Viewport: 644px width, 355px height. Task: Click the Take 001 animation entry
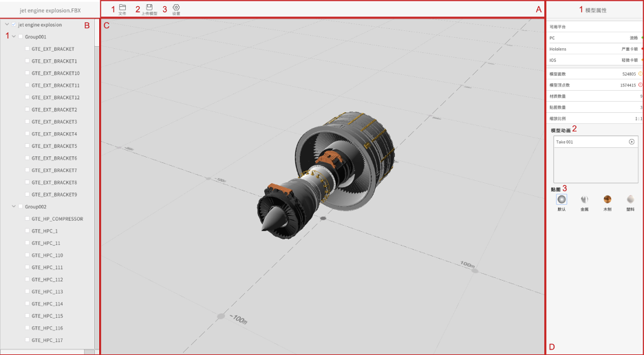tap(596, 142)
